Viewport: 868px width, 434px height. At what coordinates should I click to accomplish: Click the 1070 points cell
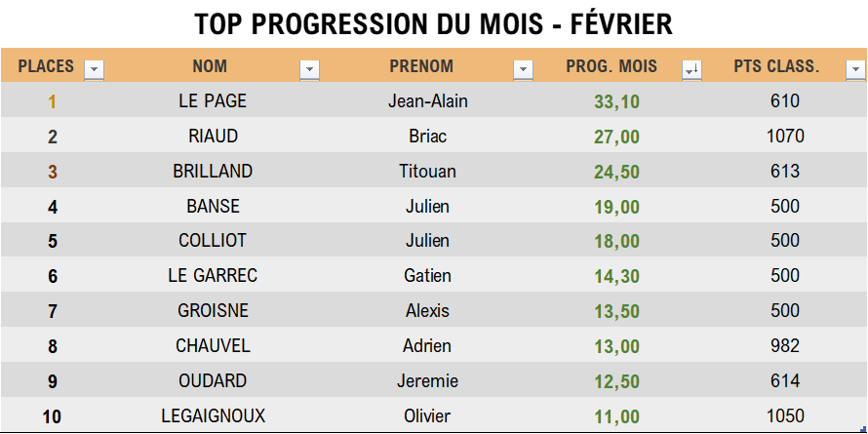[785, 136]
